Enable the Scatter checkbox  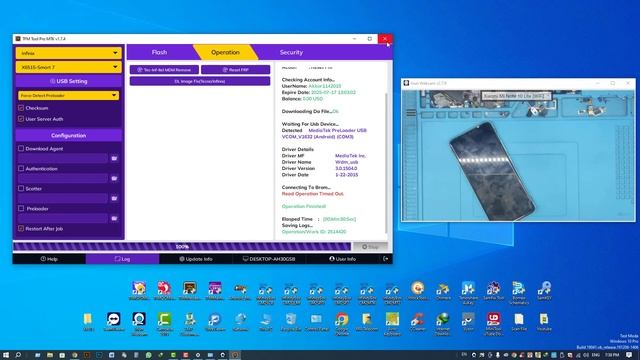(21, 189)
